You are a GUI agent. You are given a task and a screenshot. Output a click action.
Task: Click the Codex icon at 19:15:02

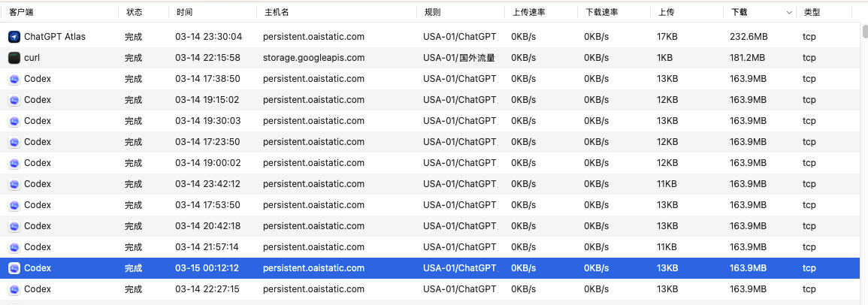click(14, 99)
